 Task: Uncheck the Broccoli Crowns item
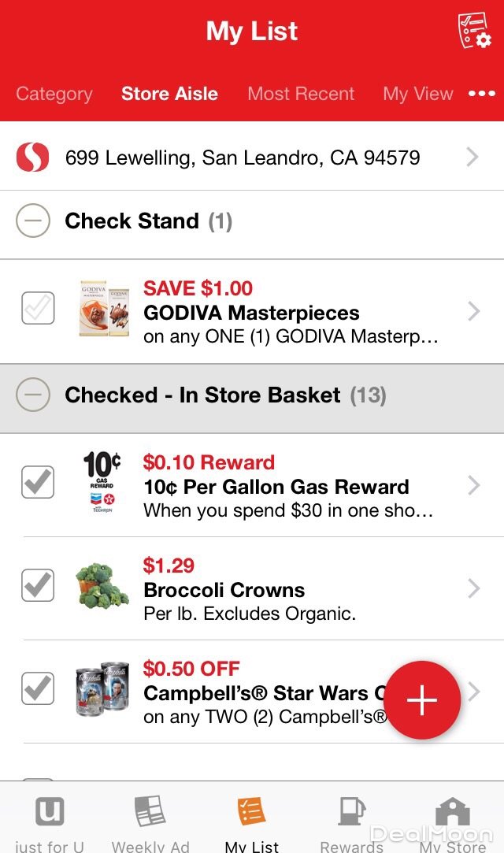point(38,585)
